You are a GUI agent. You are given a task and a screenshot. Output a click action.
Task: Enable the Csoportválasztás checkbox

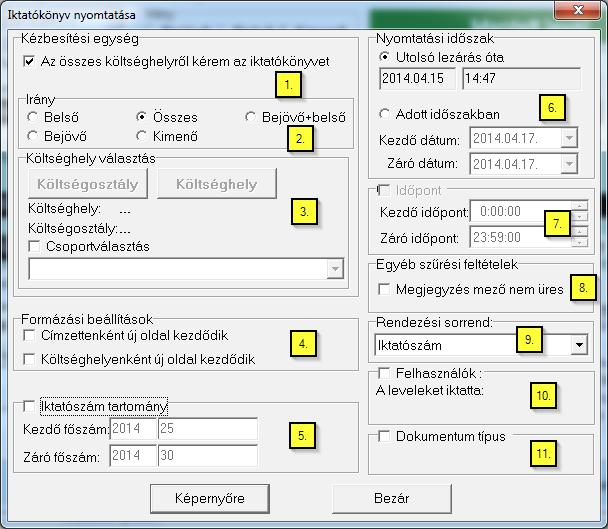click(35, 246)
